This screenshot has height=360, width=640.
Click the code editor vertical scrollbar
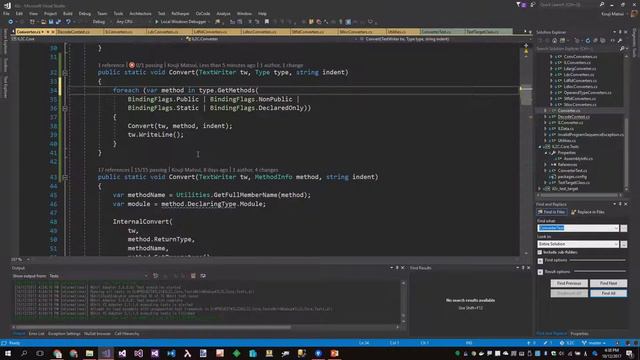526,149
